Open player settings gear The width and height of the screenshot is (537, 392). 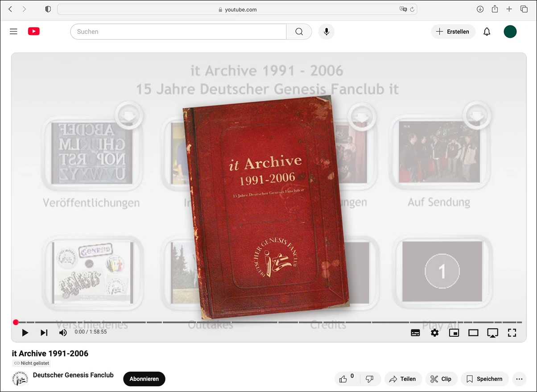coord(434,333)
